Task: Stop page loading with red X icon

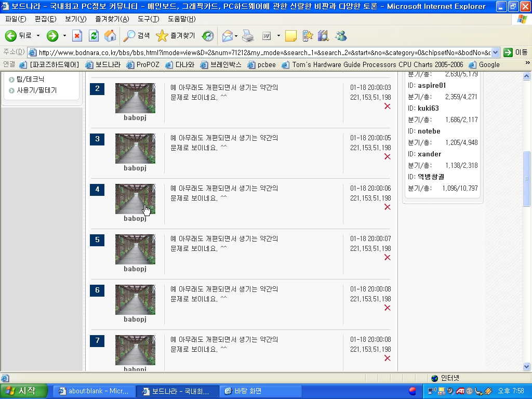Action: point(77,36)
